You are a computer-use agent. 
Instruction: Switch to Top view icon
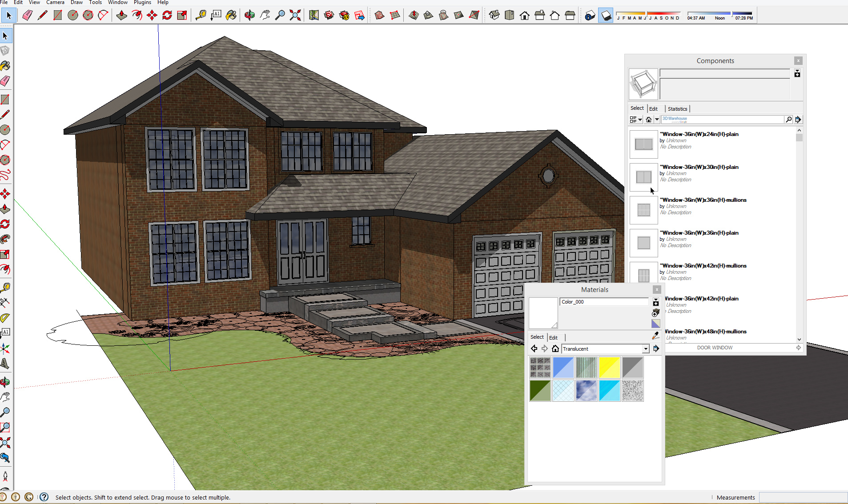pos(509,16)
